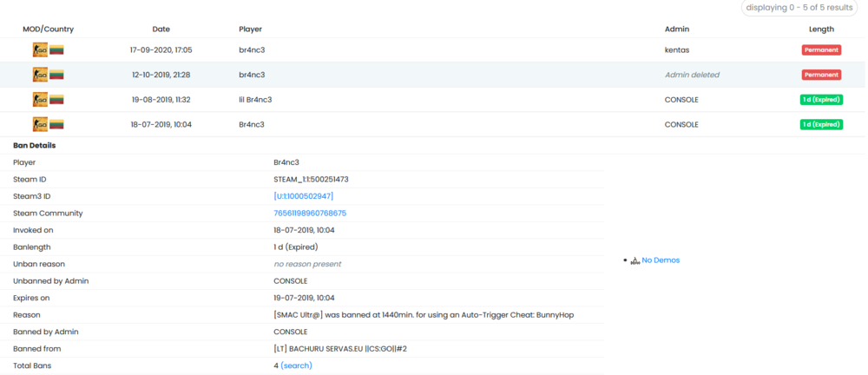The height and width of the screenshot is (375, 868).
Task: Click the Date column header
Action: [161, 30]
